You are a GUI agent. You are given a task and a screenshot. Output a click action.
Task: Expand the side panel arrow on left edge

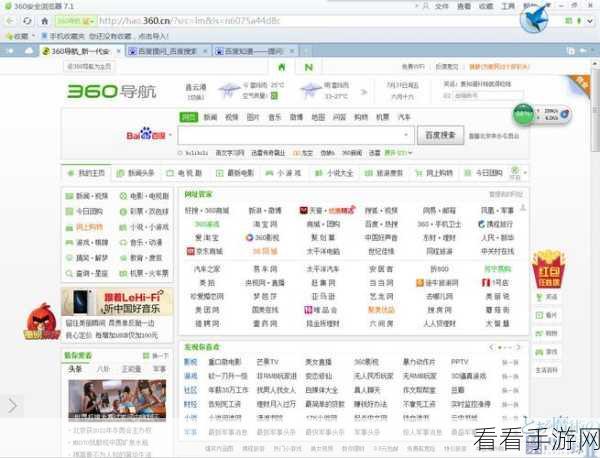(12, 406)
